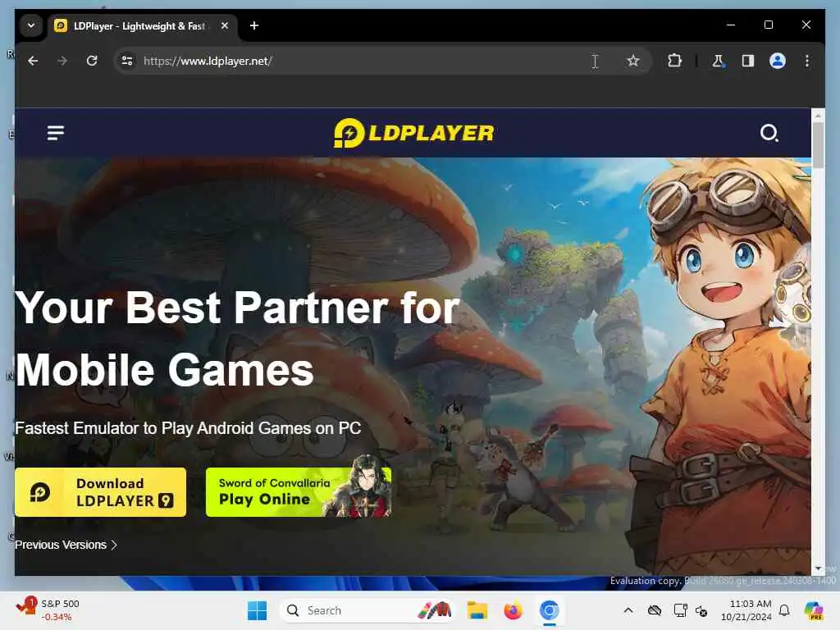Go back to previous page
This screenshot has height=630, width=840.
coord(33,61)
